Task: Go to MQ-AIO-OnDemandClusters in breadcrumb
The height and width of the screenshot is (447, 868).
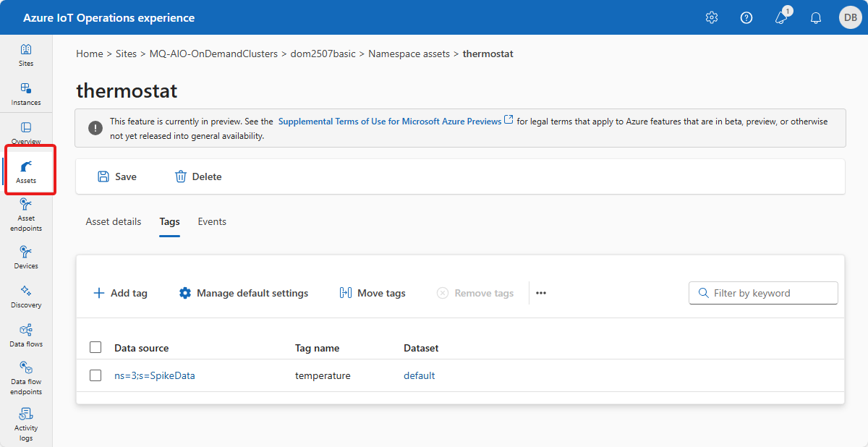Action: (x=213, y=54)
